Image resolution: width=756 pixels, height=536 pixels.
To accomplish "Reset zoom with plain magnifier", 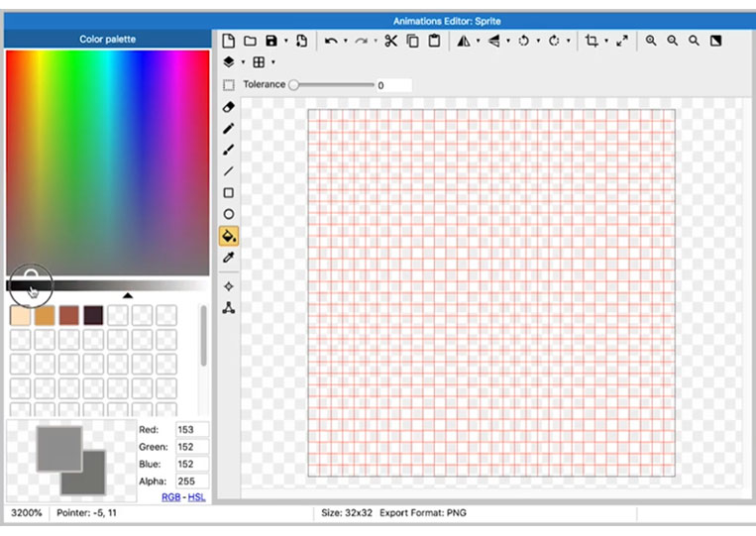I will coord(694,41).
